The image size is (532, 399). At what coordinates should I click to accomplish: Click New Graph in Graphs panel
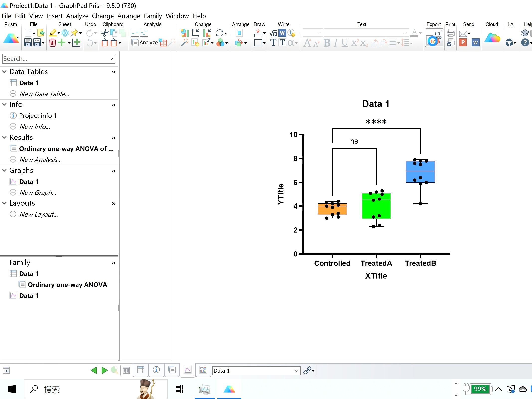(x=38, y=192)
